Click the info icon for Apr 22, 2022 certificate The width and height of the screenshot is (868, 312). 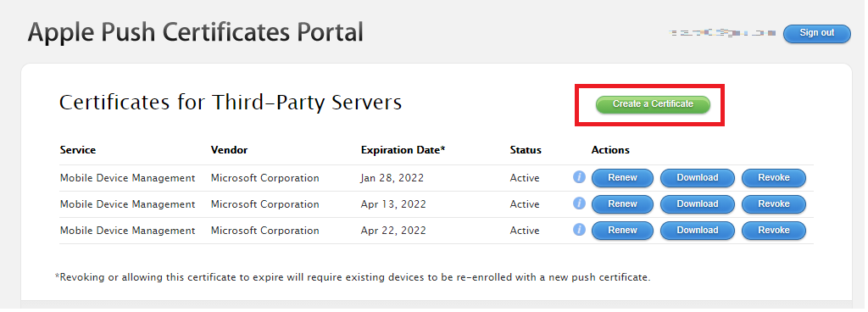579,229
